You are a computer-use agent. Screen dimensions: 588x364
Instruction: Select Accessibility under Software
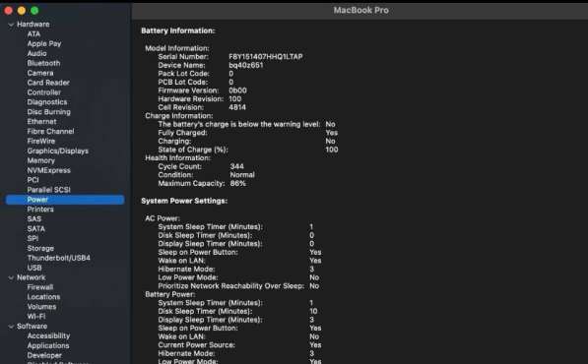[48, 335]
